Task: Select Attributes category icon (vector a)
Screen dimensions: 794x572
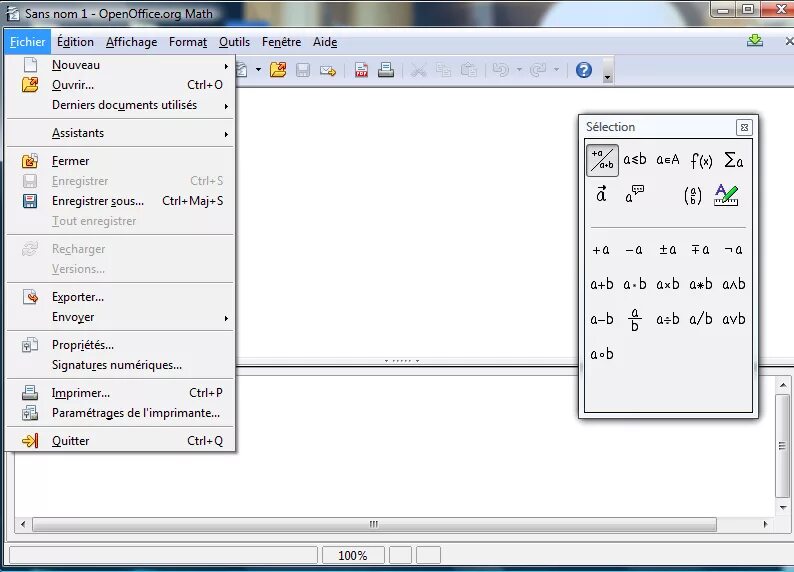Action: coord(602,194)
